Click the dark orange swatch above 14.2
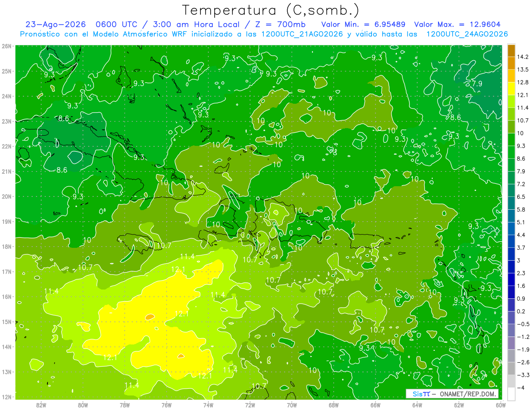This screenshot has height=411, width=532. click(511, 51)
